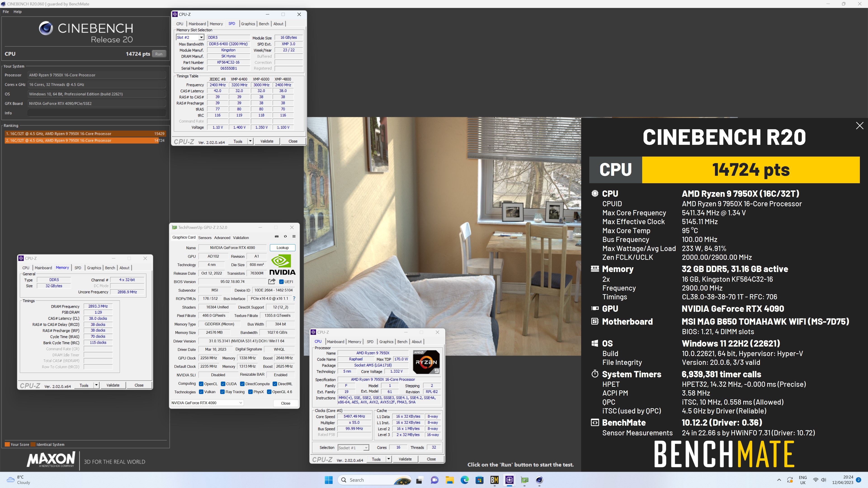868x488 pixels.
Task: Open the GPU-Z hamburger menu
Action: click(x=294, y=236)
